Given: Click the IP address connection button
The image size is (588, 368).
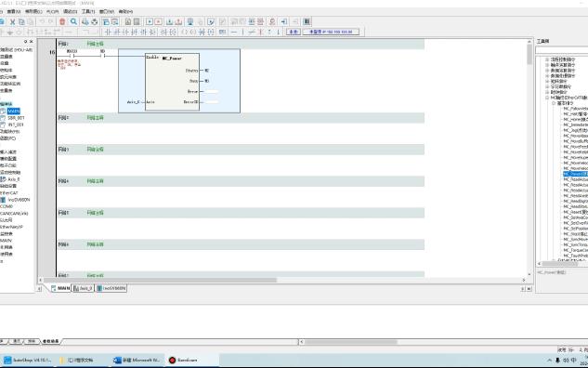Looking at the screenshot, I should point(331,32).
